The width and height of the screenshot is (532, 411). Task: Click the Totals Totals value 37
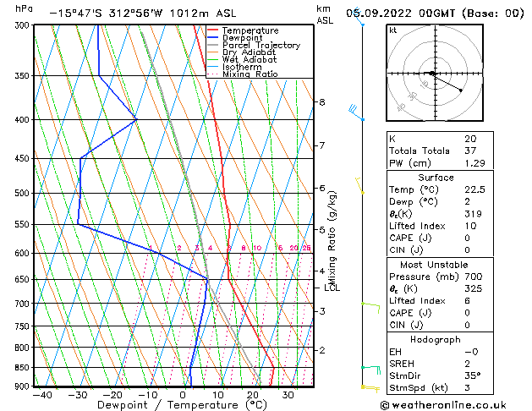coord(470,151)
